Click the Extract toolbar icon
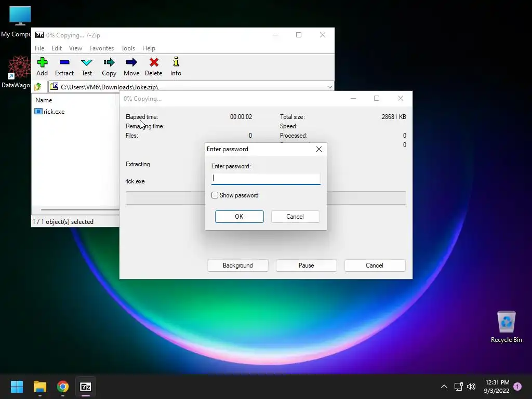 pyautogui.click(x=64, y=66)
